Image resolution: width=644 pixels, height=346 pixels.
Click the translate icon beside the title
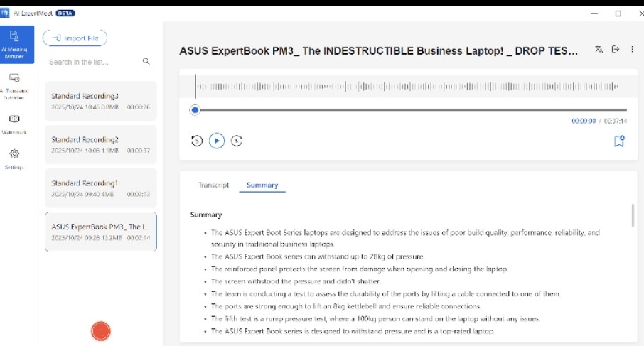pyautogui.click(x=599, y=50)
